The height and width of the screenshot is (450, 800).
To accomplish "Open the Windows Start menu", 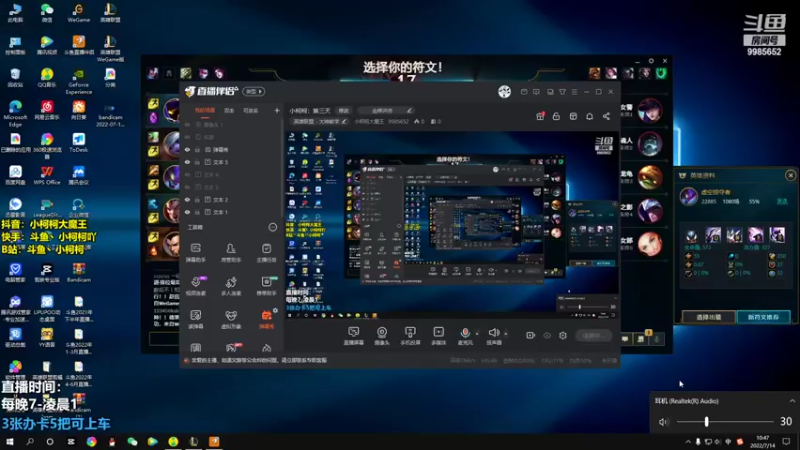I will [9, 441].
